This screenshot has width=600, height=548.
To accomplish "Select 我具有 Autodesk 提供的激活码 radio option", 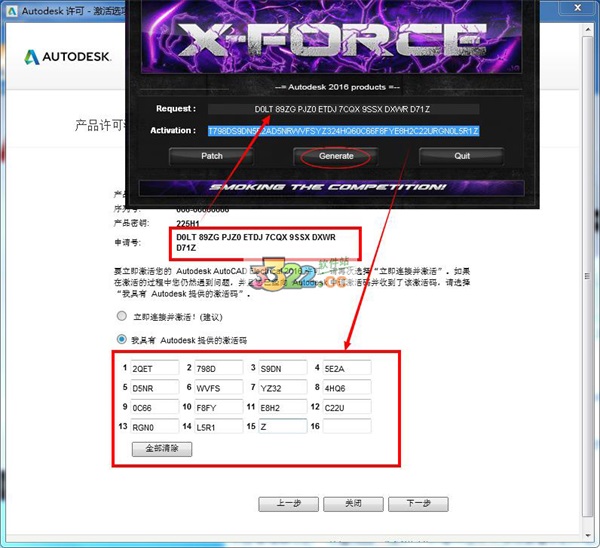I will click(x=122, y=339).
